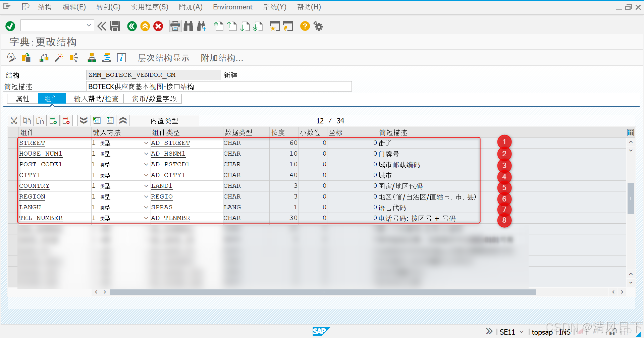
Task: Expand the key-in method dropdown for STREET row
Action: click(146, 143)
